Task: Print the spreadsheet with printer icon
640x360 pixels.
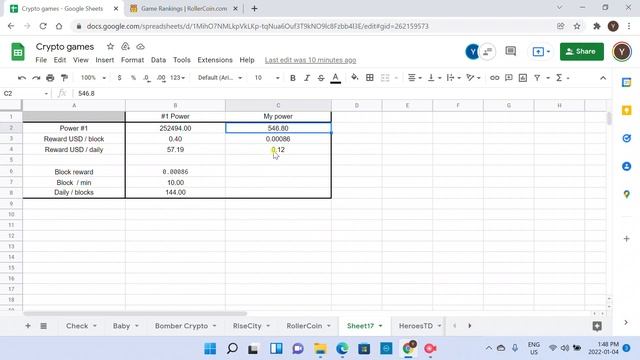Action: (50, 78)
